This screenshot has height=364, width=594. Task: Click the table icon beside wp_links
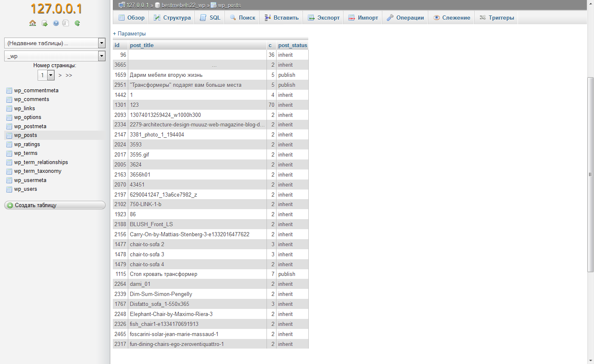(9, 109)
